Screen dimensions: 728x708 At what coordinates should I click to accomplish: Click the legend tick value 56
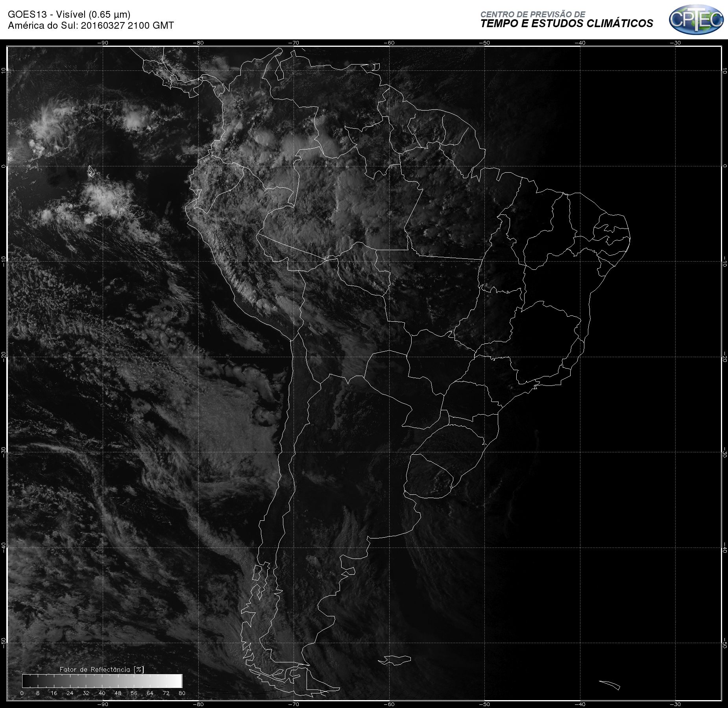click(x=134, y=693)
